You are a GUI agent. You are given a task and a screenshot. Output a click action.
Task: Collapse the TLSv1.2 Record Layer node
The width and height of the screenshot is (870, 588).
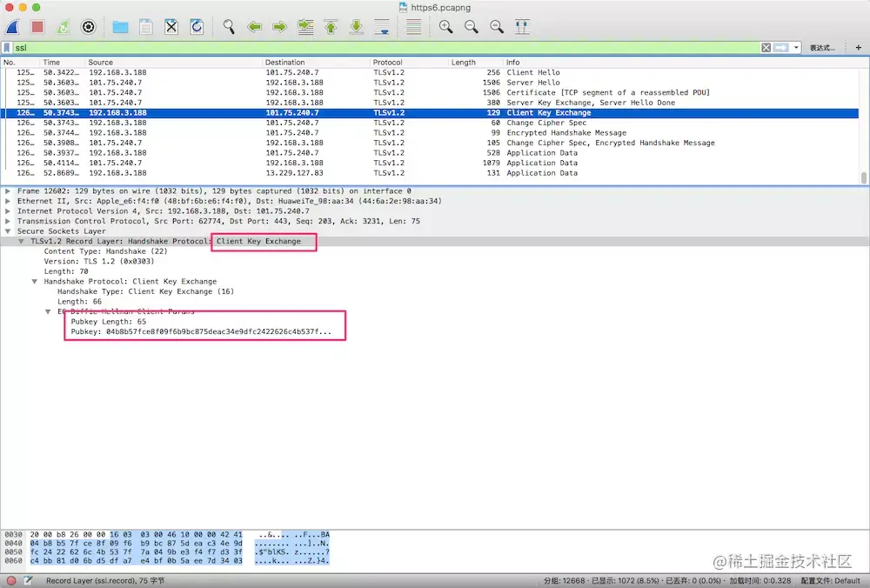[x=21, y=241]
